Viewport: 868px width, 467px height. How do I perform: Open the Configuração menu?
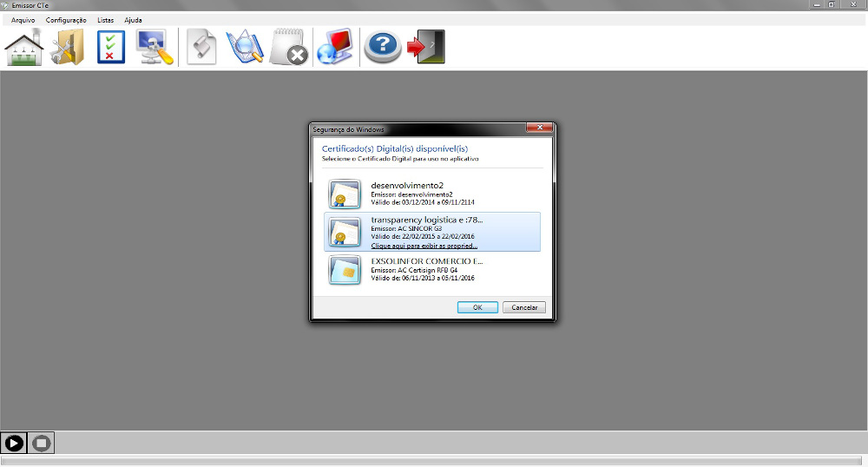66,19
